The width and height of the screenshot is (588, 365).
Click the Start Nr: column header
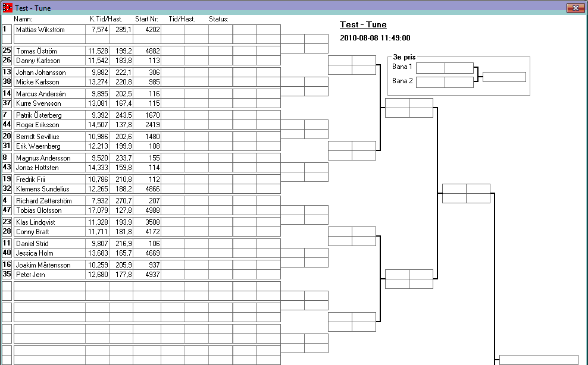coord(146,19)
